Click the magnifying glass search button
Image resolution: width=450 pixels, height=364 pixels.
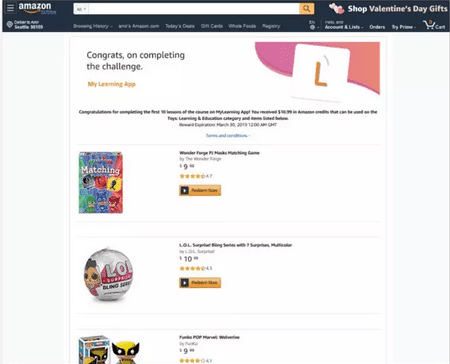[306, 9]
